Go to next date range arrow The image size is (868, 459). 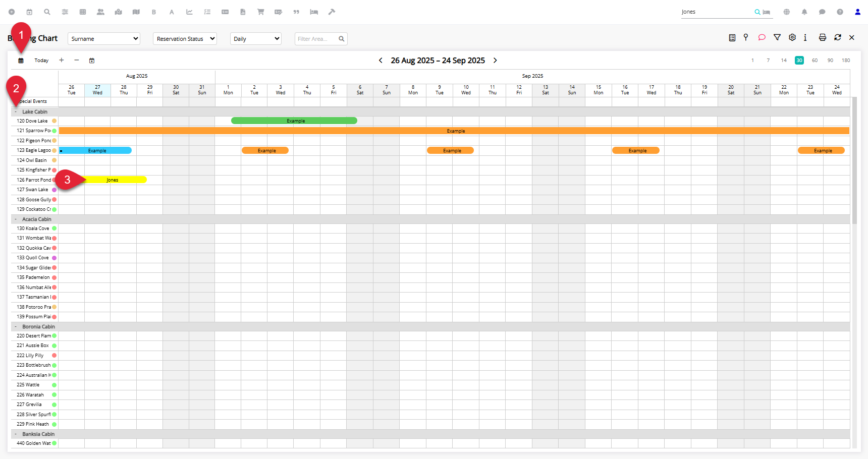495,61
